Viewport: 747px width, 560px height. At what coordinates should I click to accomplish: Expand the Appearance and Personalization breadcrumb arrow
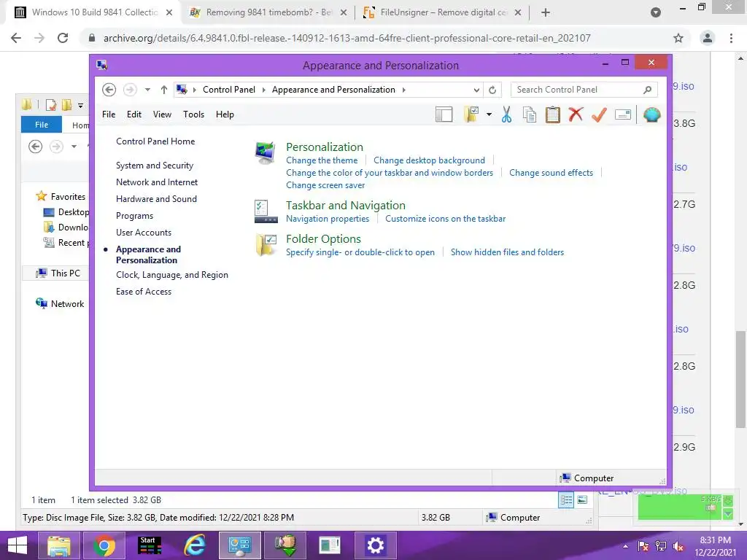[404, 90]
